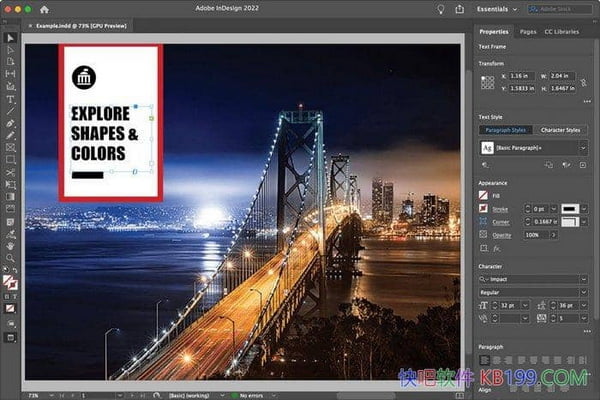Open the CC Libraries tab
This screenshot has height=400, width=600.
coord(564,32)
